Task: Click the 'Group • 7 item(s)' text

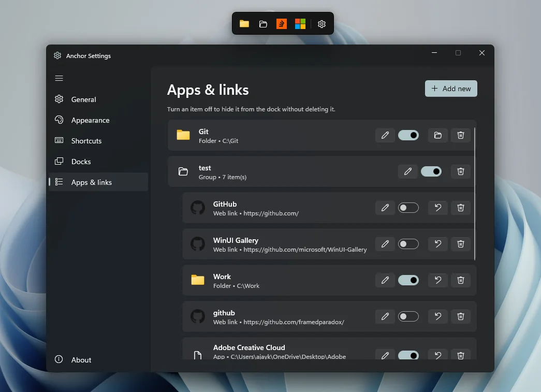Action: pyautogui.click(x=223, y=177)
